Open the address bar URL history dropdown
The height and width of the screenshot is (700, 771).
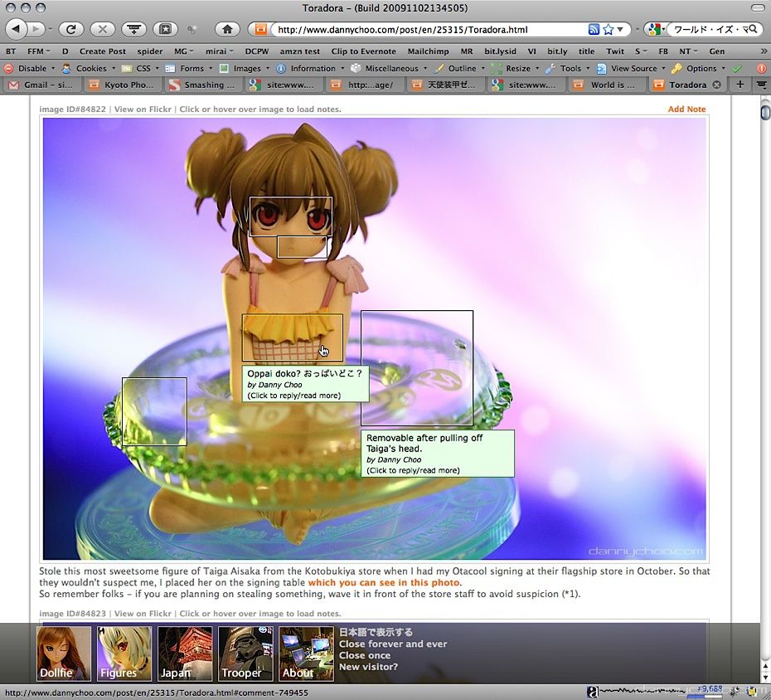[x=620, y=30]
